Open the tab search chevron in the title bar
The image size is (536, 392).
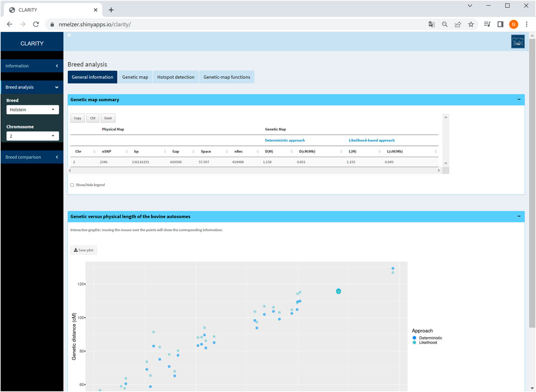point(469,6)
